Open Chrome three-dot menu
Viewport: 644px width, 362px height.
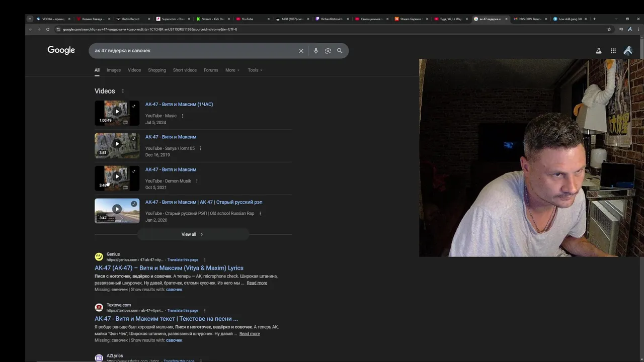(638, 29)
